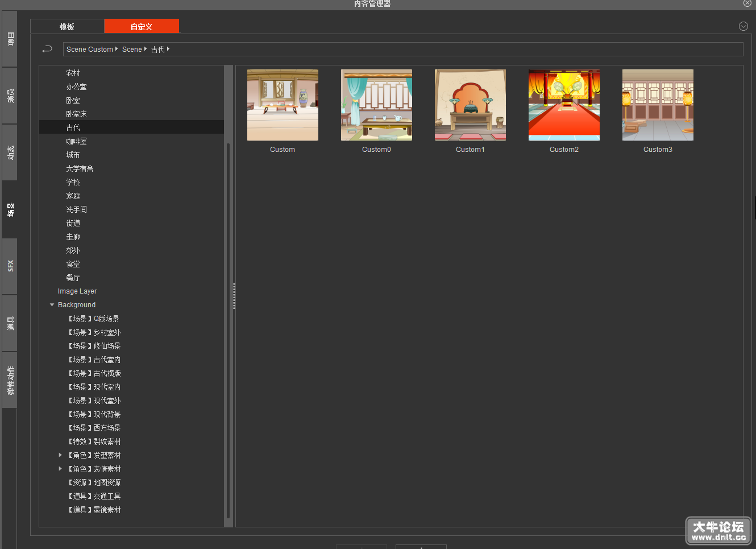Screen dimensions: 756x549
Task: Click the back arrow navigation icon
Action: 47,49
